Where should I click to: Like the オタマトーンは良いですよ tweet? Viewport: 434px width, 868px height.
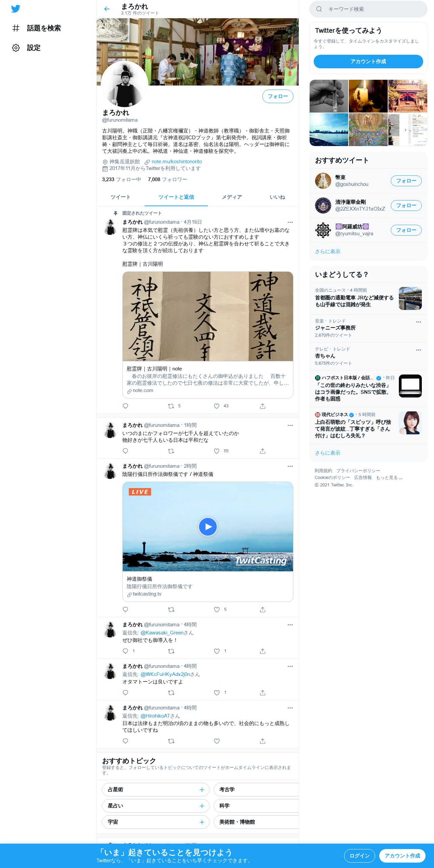point(217,693)
